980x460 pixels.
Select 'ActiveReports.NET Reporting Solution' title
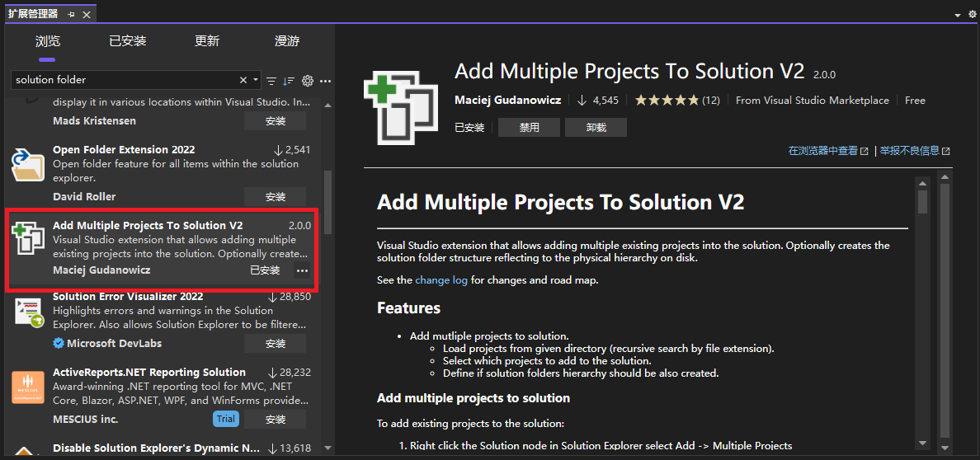coord(149,373)
